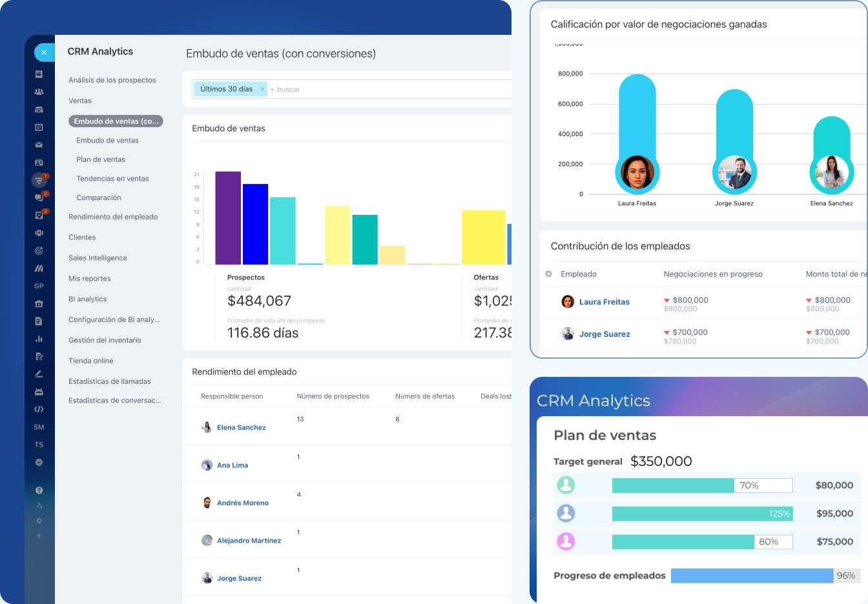Open the news feed icon in sidebar
Viewport: 868px width, 604px height.
39,74
